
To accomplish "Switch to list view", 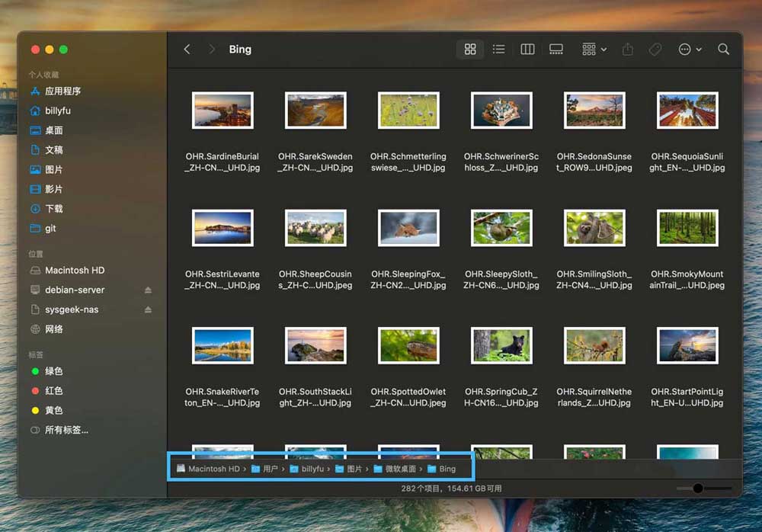I will (x=498, y=50).
